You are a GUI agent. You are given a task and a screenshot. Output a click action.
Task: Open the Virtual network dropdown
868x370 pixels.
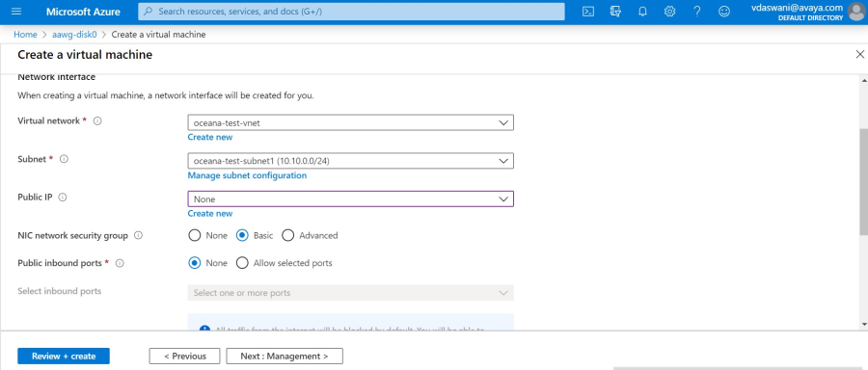click(350, 122)
